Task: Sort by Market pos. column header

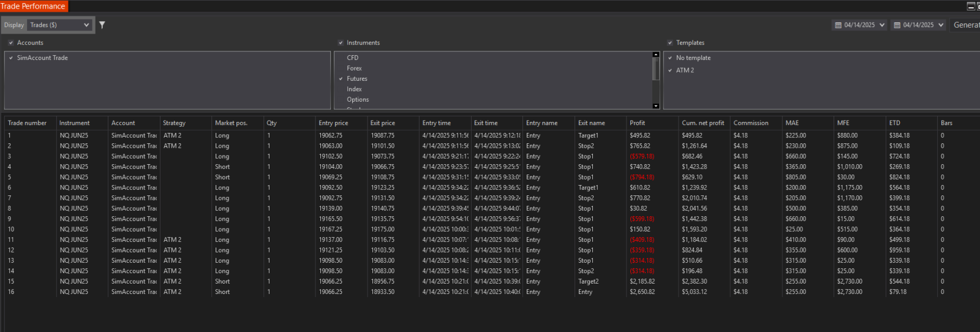Action: tap(231, 123)
